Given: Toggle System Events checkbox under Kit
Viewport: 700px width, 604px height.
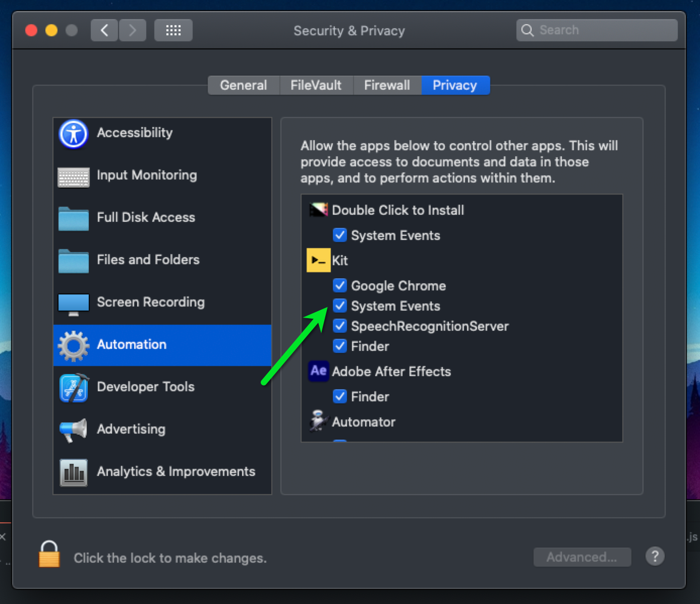Looking at the screenshot, I should [340, 306].
